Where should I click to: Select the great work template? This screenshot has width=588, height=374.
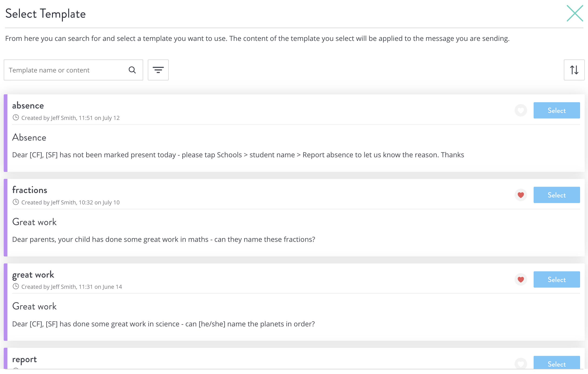tap(556, 280)
